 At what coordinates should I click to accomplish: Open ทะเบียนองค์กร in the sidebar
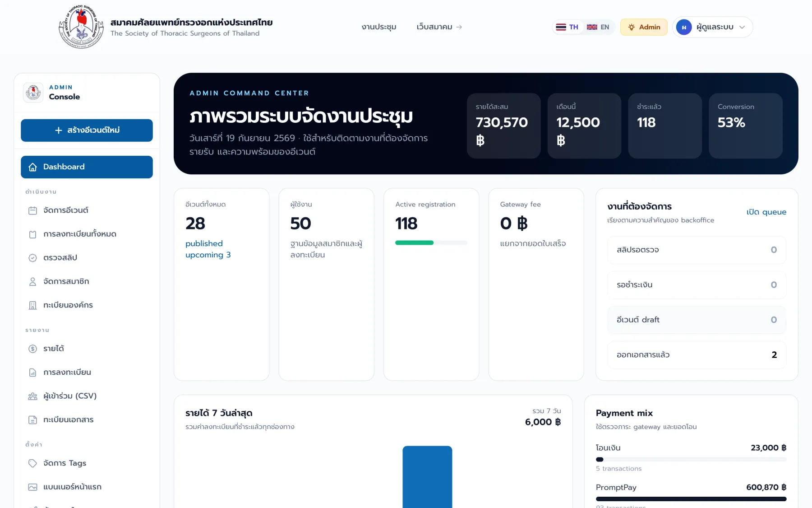tap(87, 305)
